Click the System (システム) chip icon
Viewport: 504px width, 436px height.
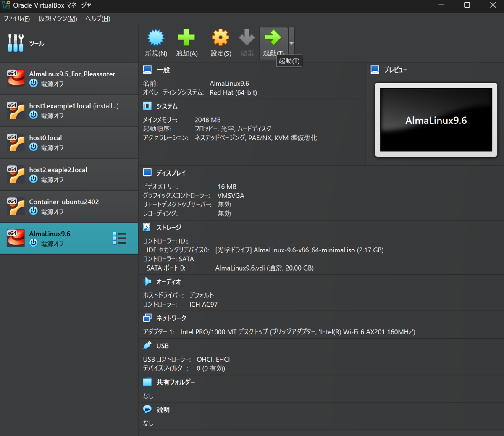[x=147, y=106]
